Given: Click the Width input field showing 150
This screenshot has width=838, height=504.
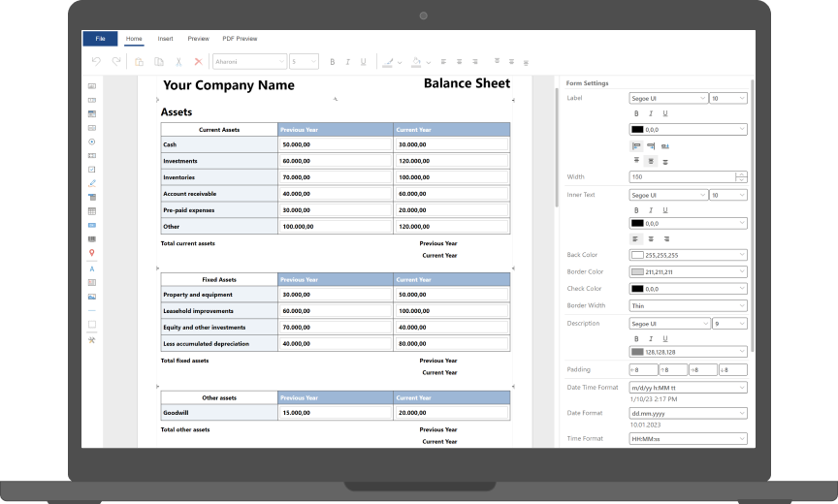Looking at the screenshot, I should coord(682,176).
